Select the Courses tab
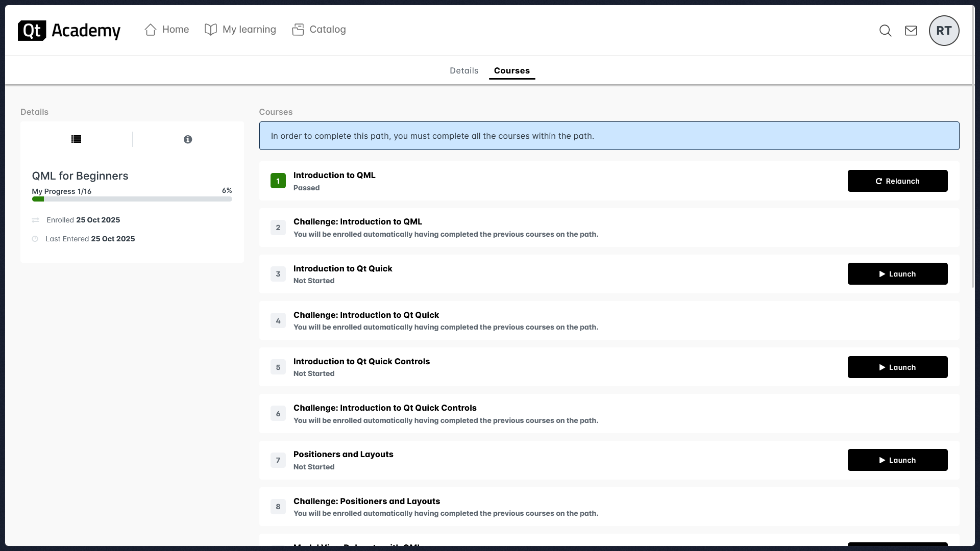Viewport: 980px width, 551px height. coord(511,70)
